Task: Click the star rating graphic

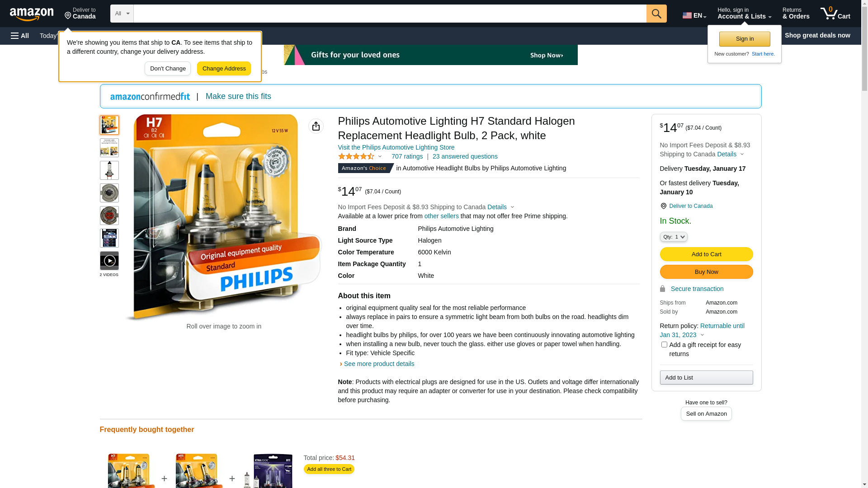Action: click(x=356, y=156)
